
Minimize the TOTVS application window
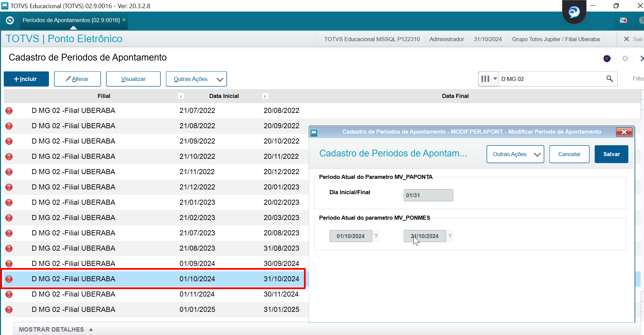(x=593, y=6)
